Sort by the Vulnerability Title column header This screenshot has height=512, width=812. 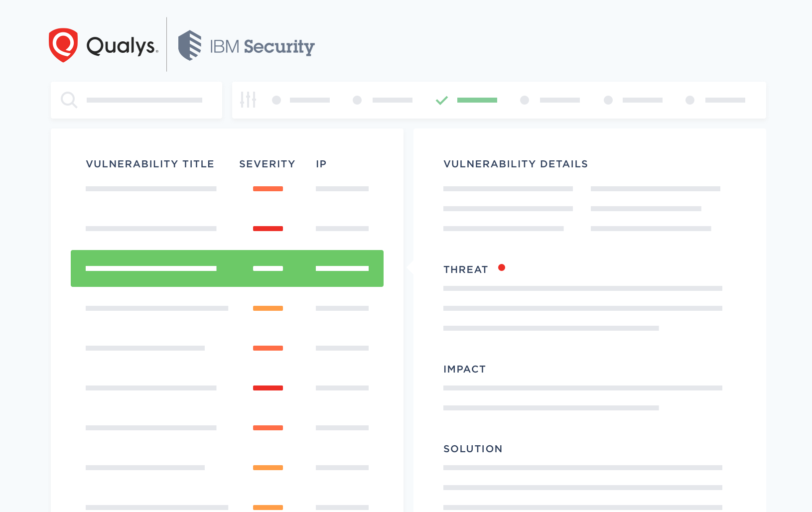pyautogui.click(x=150, y=164)
